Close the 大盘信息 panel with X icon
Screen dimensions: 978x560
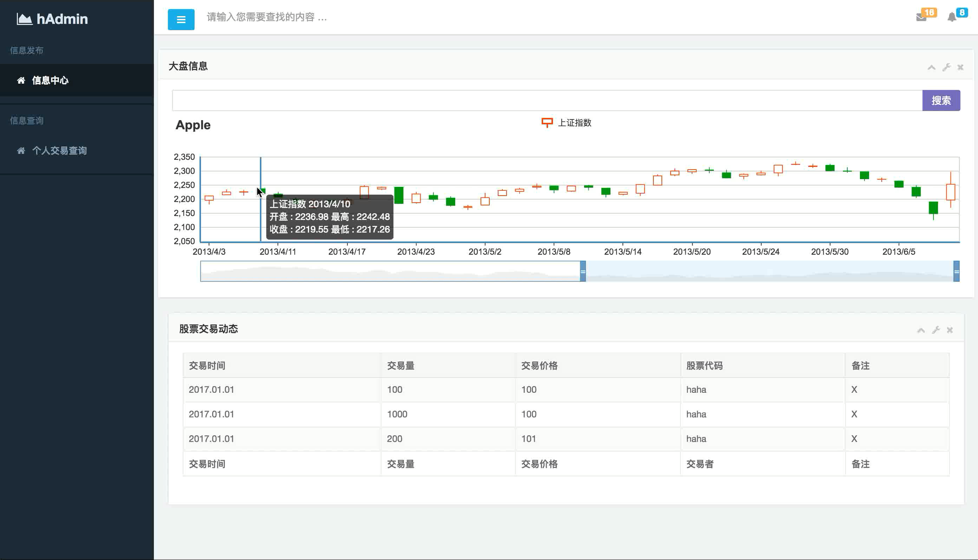960,67
